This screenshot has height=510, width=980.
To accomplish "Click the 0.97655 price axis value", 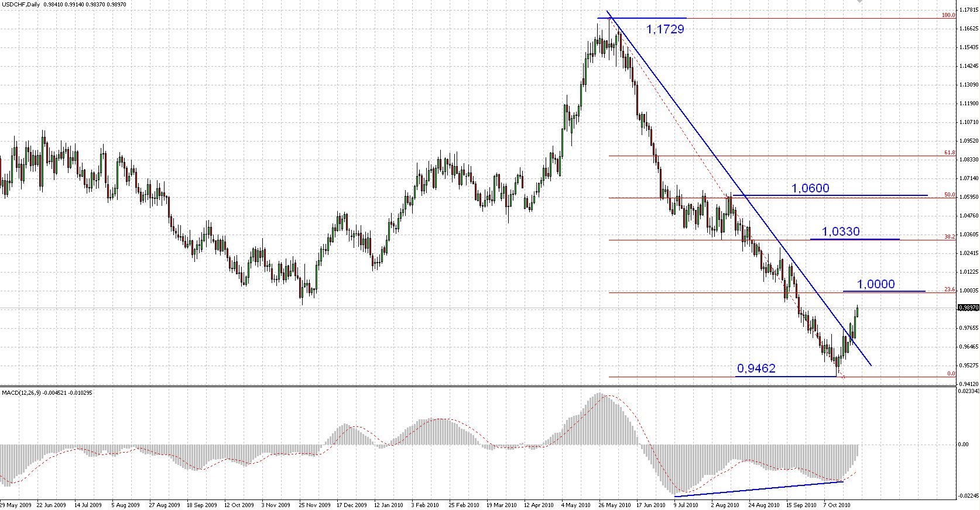I will tap(969, 328).
